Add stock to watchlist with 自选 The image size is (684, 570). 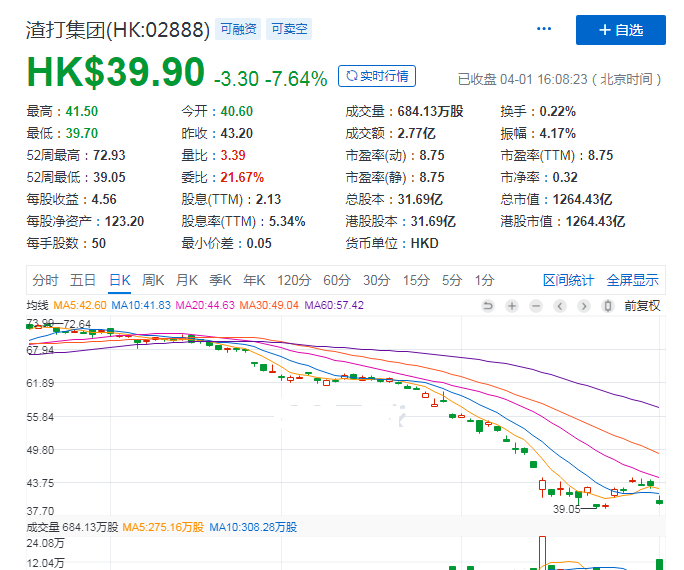[x=620, y=30]
